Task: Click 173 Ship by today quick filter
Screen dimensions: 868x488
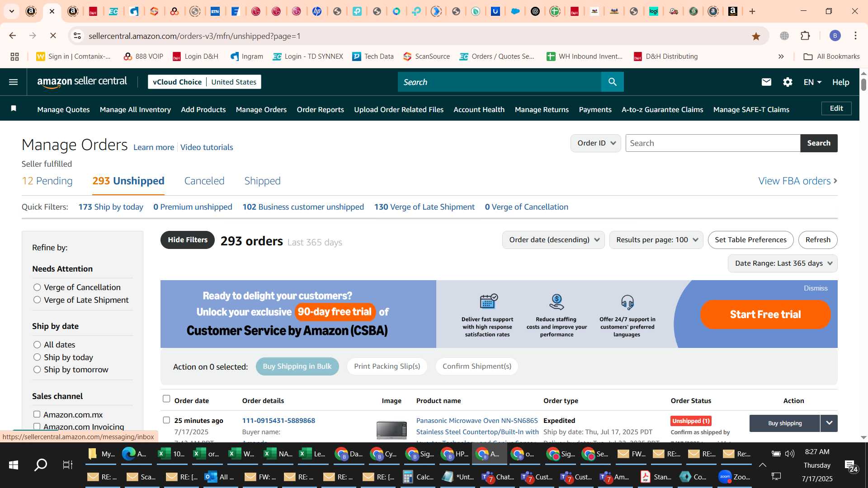Action: click(111, 207)
